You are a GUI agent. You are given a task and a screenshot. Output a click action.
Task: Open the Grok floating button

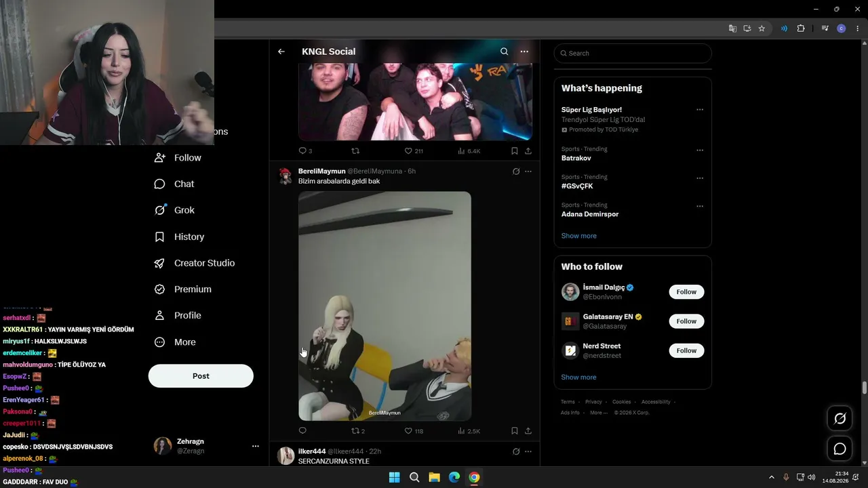point(840,419)
